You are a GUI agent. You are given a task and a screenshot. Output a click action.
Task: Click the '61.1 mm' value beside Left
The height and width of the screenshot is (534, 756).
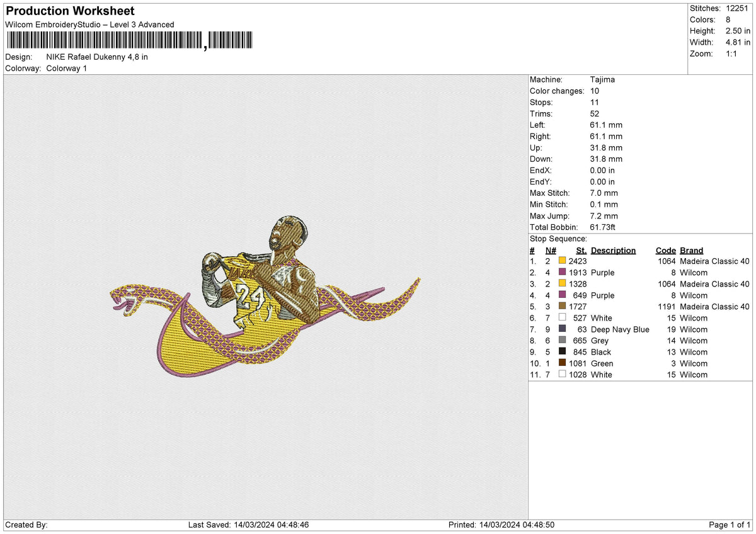tap(606, 125)
